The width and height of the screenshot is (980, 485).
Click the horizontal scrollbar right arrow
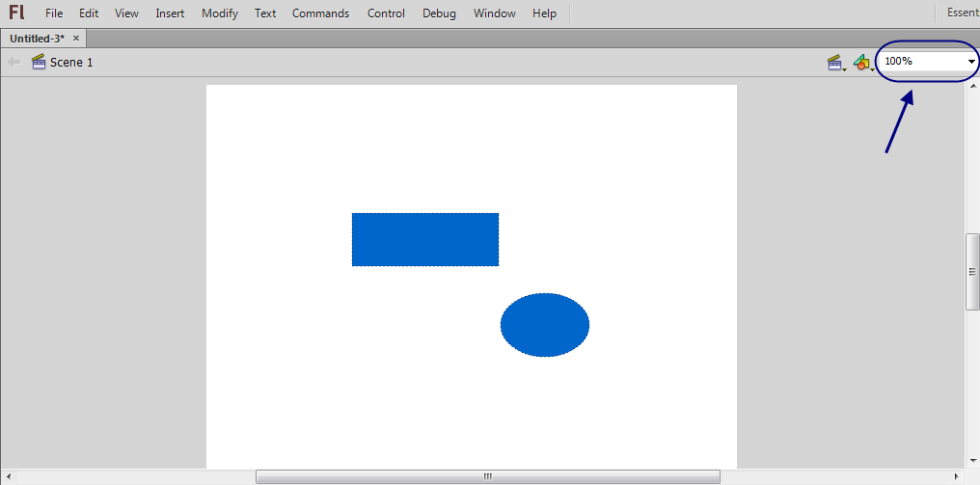click(x=957, y=477)
